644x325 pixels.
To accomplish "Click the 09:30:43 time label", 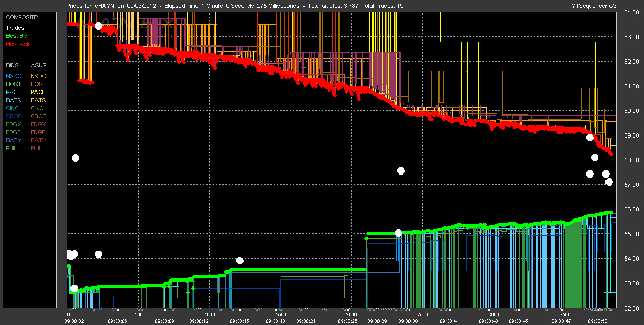I will tap(488, 321).
